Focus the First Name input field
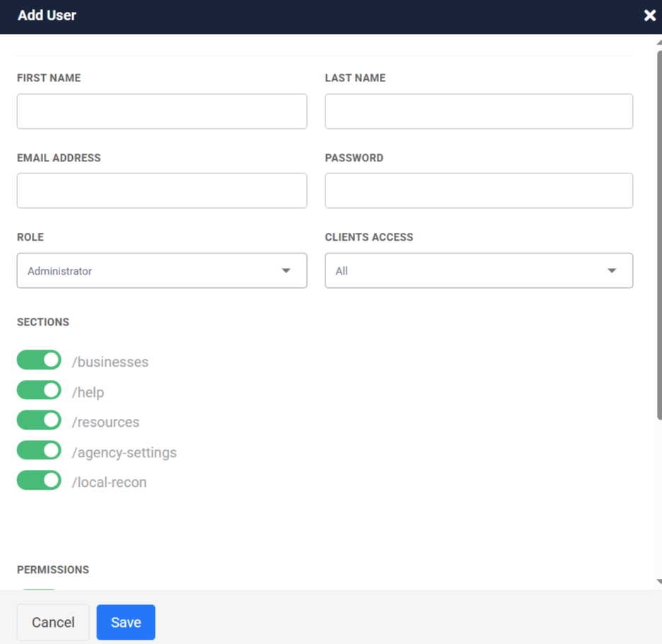Image resolution: width=662 pixels, height=644 pixels. pyautogui.click(x=162, y=112)
